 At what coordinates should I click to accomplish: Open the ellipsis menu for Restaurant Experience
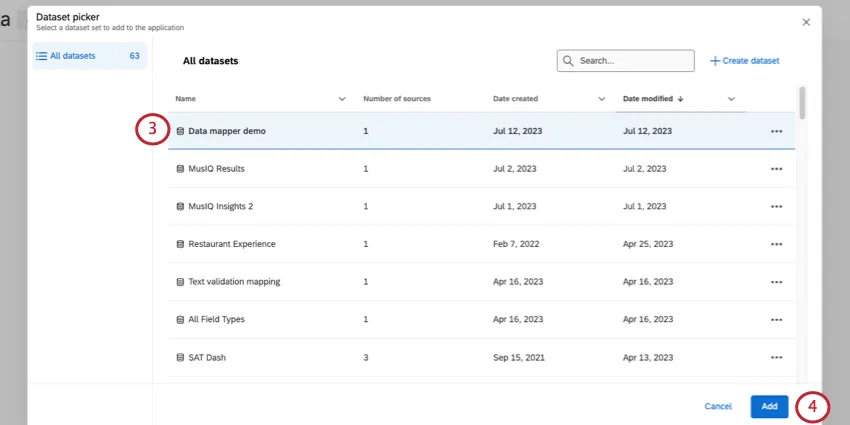coord(776,244)
